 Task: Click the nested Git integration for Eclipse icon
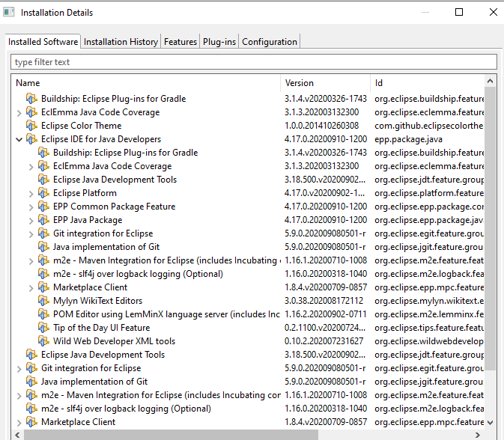tap(43, 233)
